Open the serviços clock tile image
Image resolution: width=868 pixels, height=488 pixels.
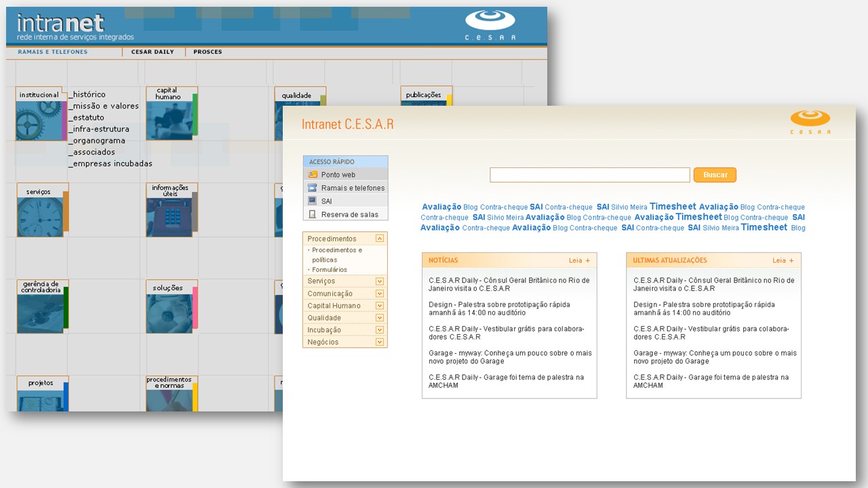point(40,216)
